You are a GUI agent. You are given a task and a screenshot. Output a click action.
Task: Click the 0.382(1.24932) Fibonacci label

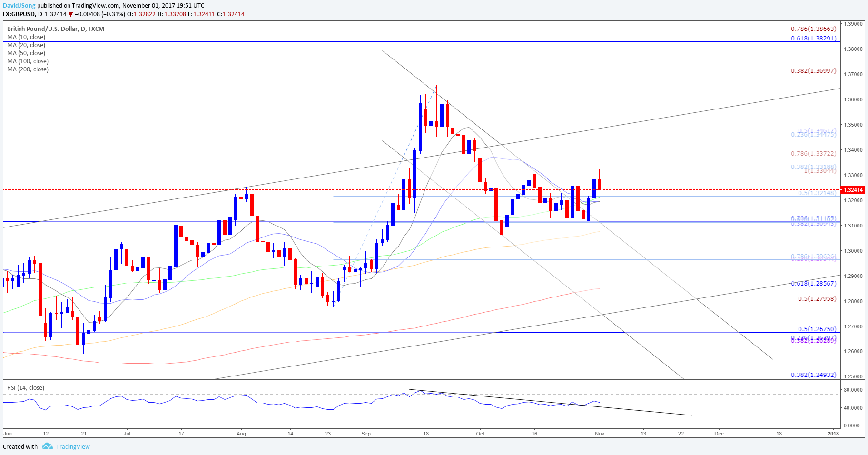[813, 375]
